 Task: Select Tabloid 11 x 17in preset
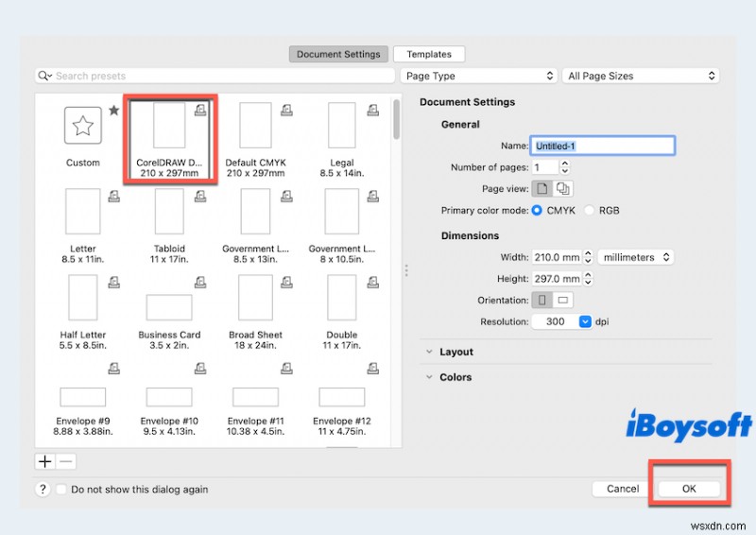click(169, 225)
